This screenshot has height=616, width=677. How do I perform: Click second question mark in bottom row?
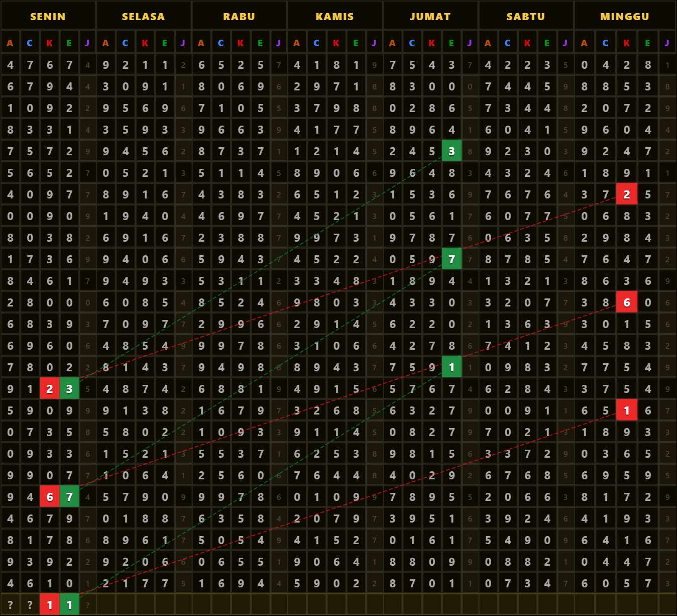point(30,605)
